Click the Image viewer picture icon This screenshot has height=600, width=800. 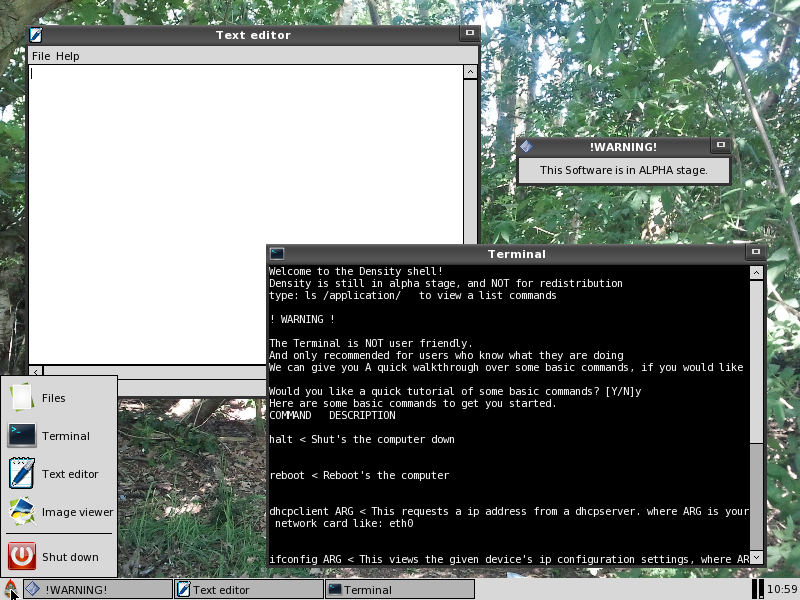click(x=21, y=511)
